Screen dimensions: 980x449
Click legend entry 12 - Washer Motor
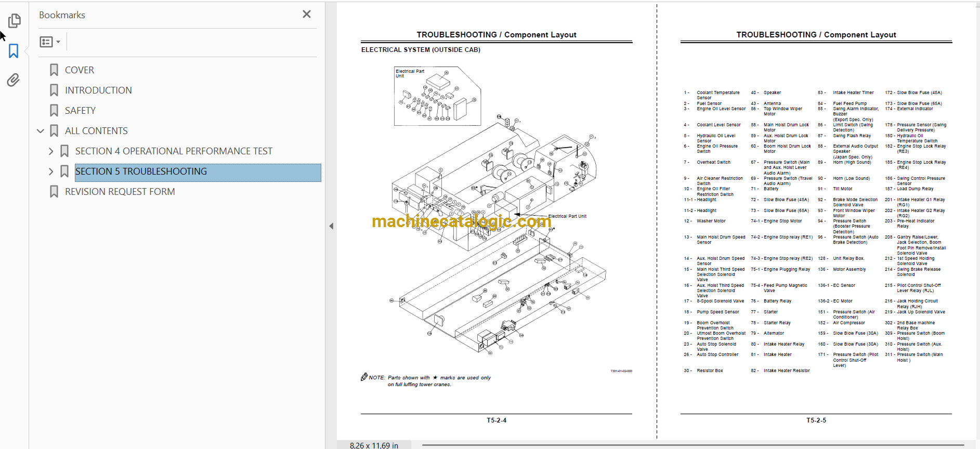[x=704, y=221]
